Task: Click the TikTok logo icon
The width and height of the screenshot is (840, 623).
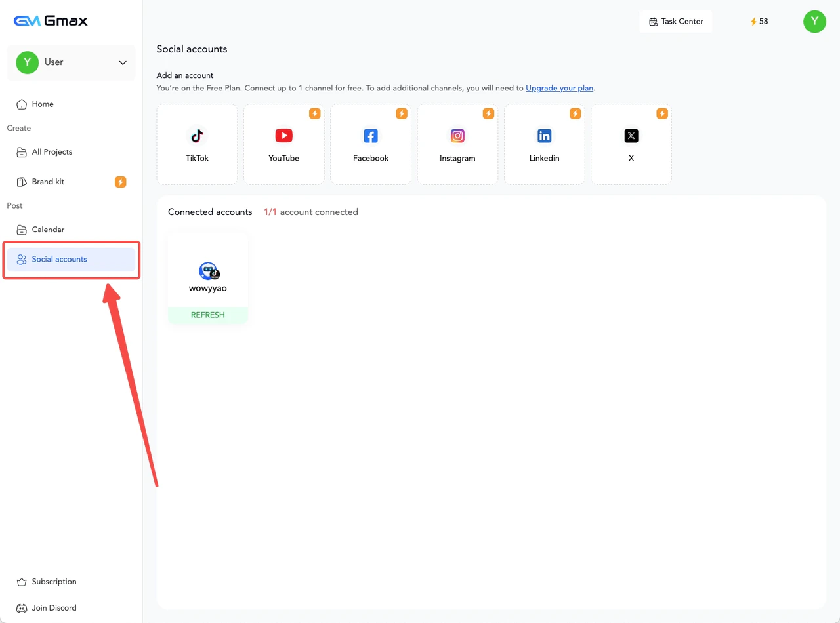Action: click(197, 136)
